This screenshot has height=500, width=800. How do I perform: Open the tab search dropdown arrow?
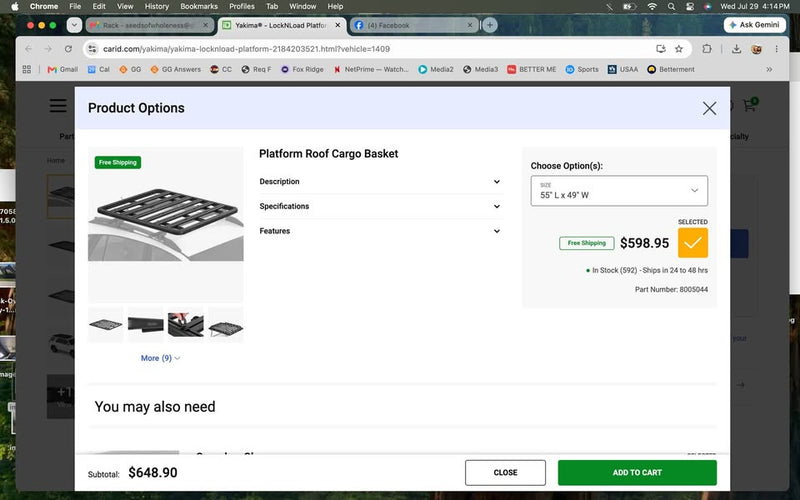[x=74, y=25]
